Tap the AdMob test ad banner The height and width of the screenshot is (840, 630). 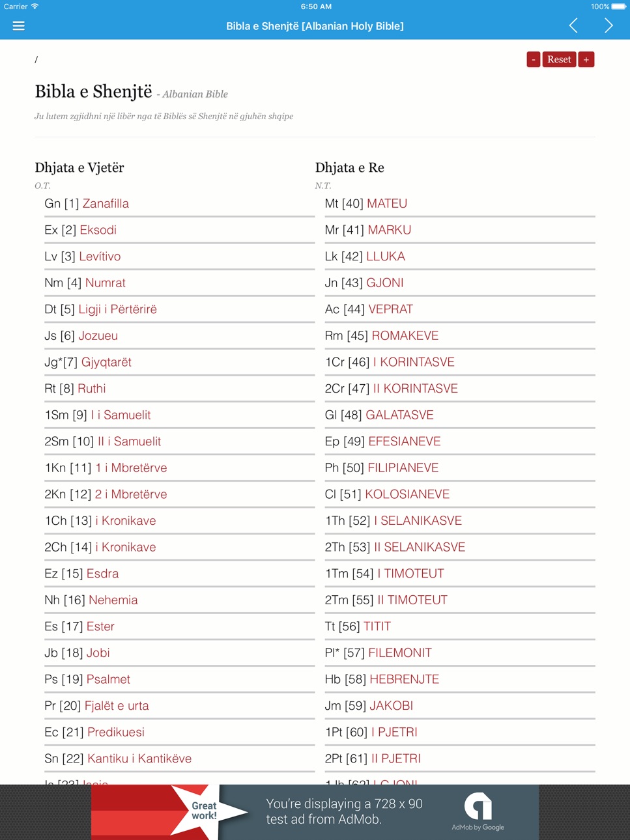point(315,812)
